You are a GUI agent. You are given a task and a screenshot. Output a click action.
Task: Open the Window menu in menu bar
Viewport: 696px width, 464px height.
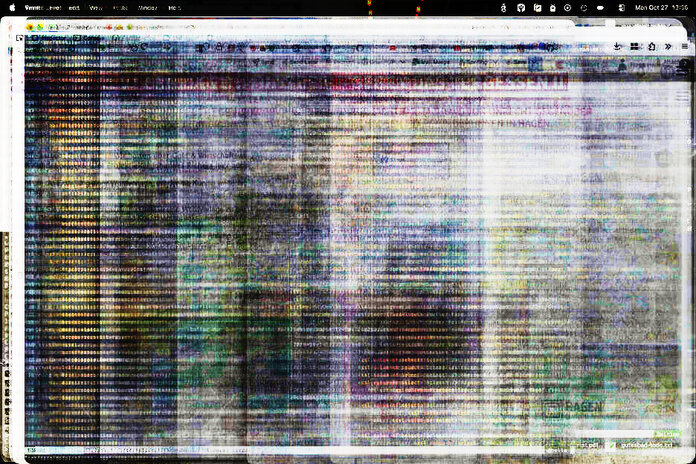coord(147,7)
